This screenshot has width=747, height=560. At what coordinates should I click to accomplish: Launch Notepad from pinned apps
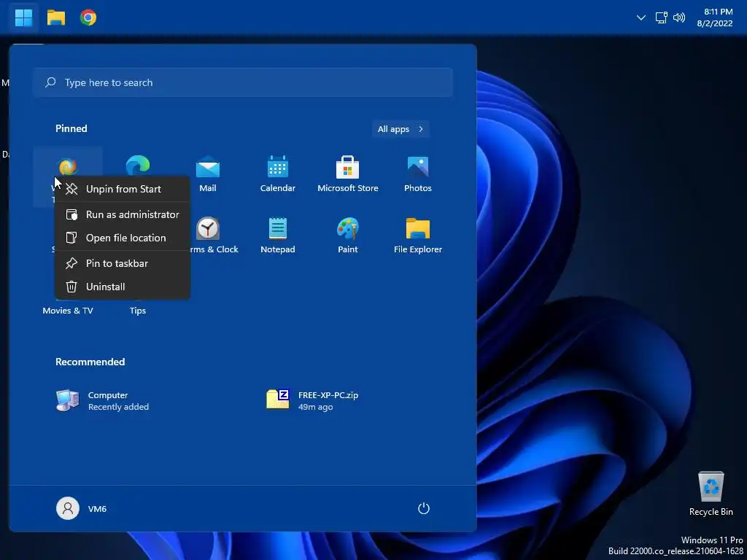278,236
